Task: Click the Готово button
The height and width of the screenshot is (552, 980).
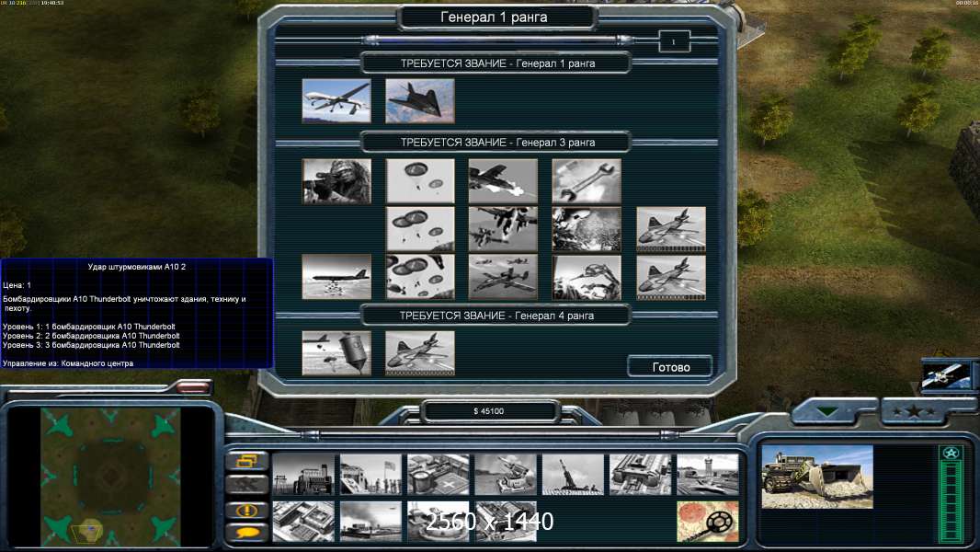Action: pyautogui.click(x=670, y=367)
